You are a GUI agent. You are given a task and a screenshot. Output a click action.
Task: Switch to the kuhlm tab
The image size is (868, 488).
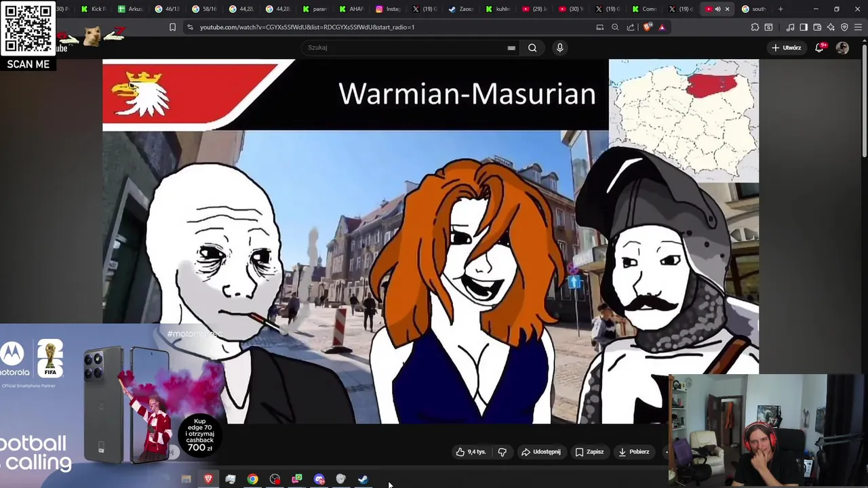coord(498,9)
